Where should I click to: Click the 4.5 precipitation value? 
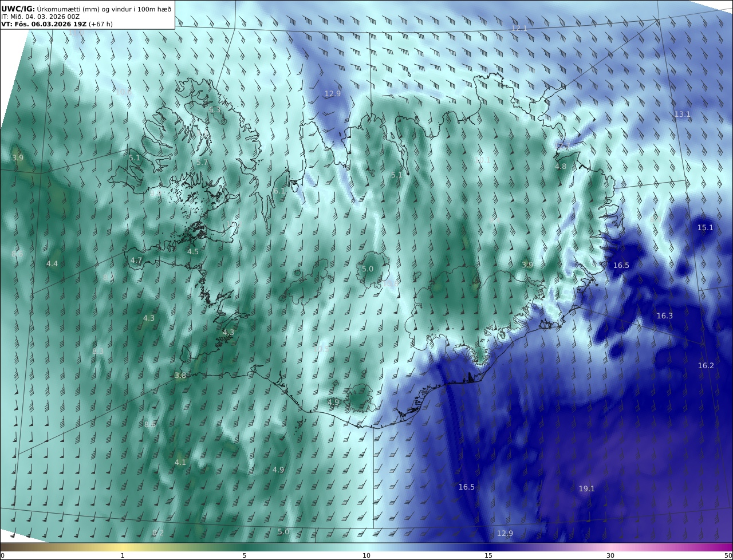click(193, 252)
